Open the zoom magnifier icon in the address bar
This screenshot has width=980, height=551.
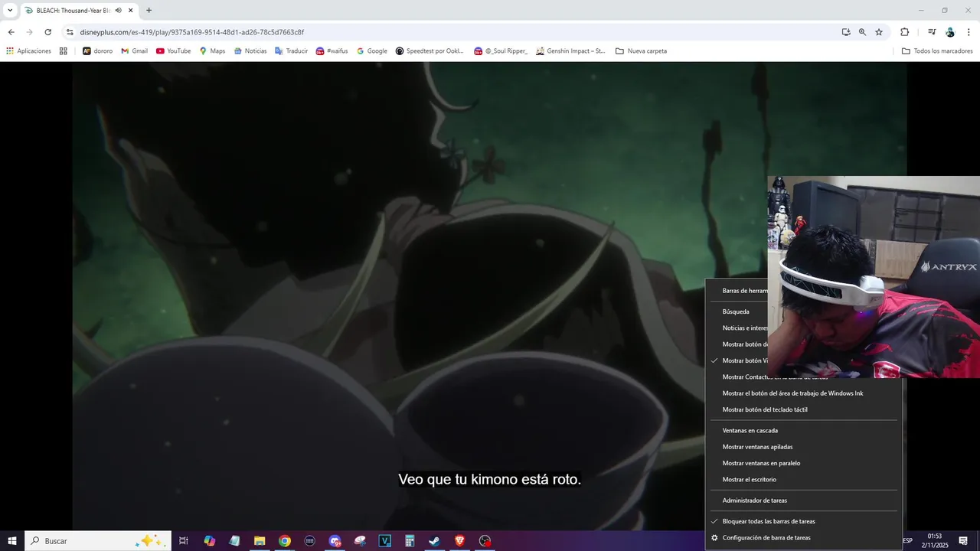pyautogui.click(x=862, y=32)
